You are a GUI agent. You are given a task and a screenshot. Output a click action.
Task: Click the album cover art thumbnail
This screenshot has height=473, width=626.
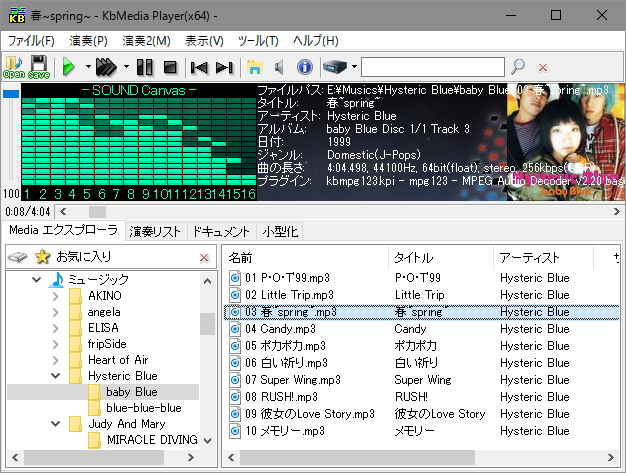click(x=566, y=142)
